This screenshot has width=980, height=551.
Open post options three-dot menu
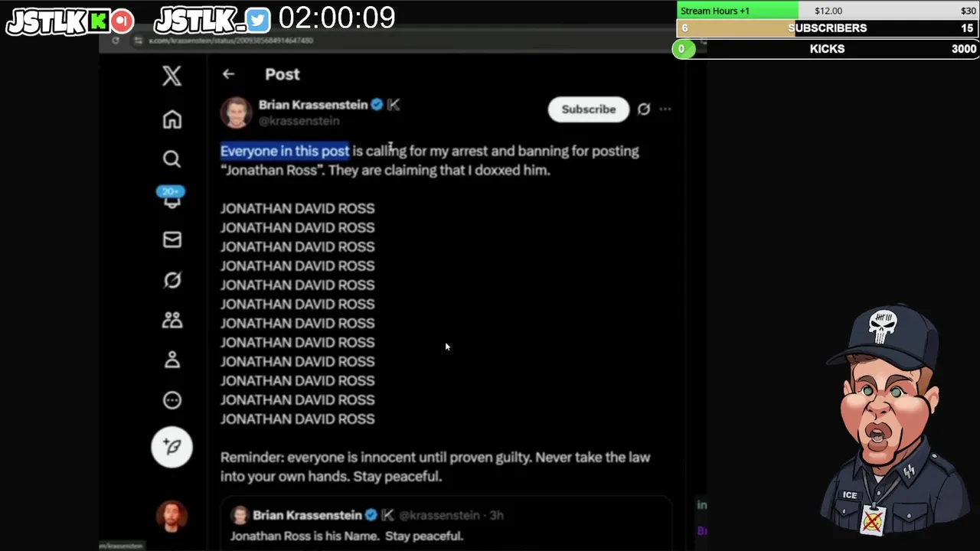pyautogui.click(x=665, y=109)
